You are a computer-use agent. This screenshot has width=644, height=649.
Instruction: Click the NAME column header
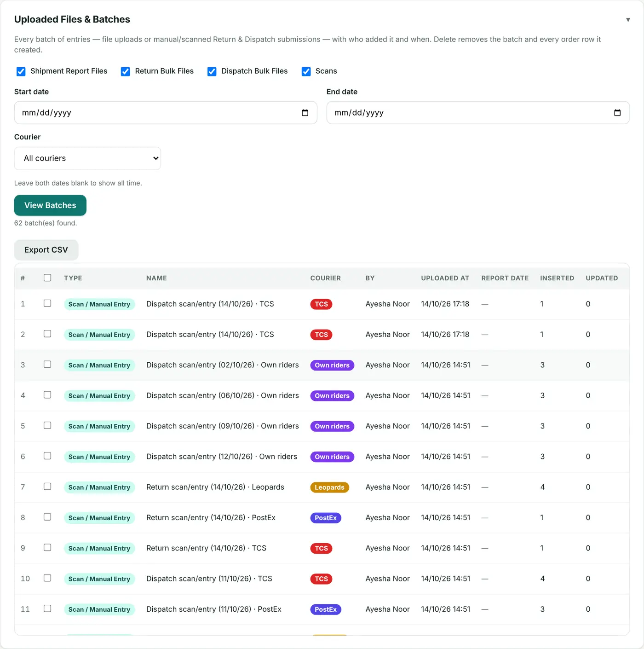[156, 278]
